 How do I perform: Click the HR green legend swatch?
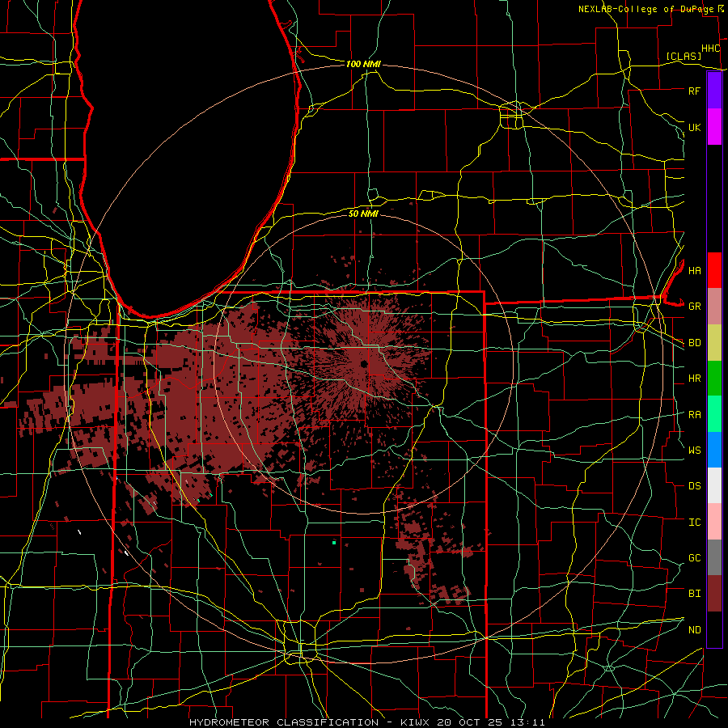714,378
